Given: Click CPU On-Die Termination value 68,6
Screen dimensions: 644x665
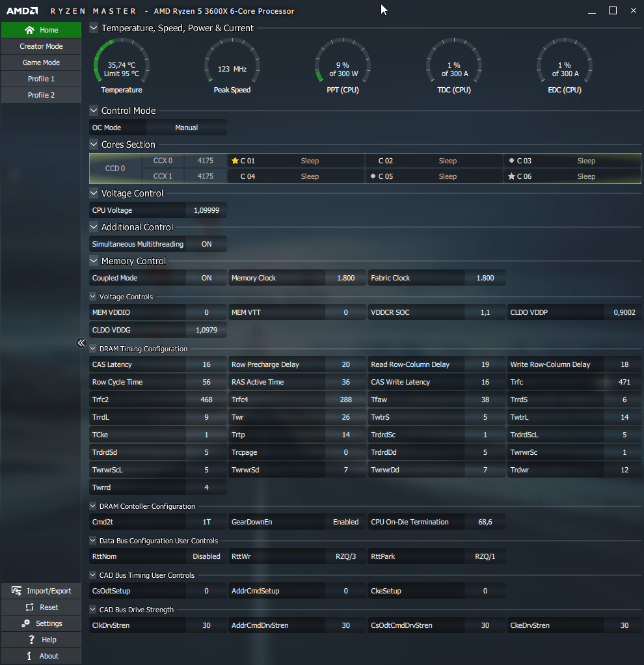Looking at the screenshot, I should [x=485, y=522].
